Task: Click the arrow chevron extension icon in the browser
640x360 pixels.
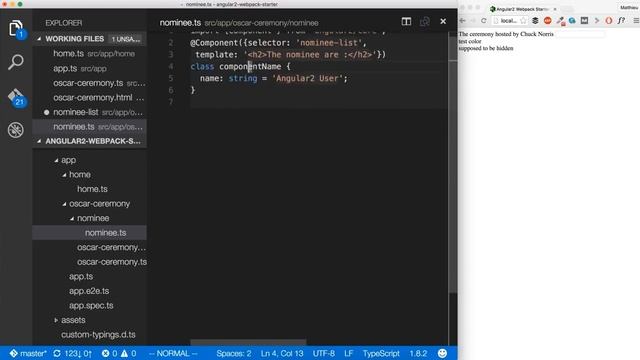Action: [x=597, y=21]
